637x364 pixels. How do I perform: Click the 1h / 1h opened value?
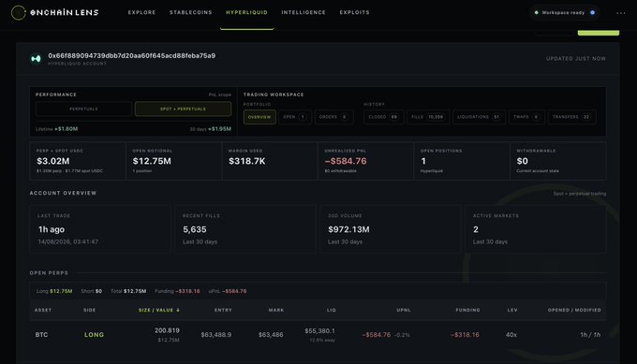(590, 335)
